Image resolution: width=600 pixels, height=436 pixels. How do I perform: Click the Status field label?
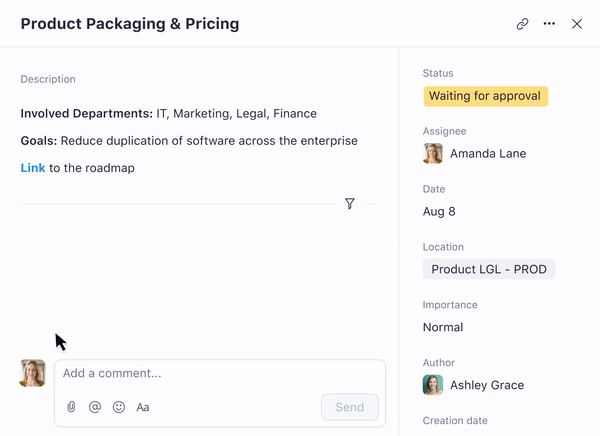pyautogui.click(x=438, y=73)
